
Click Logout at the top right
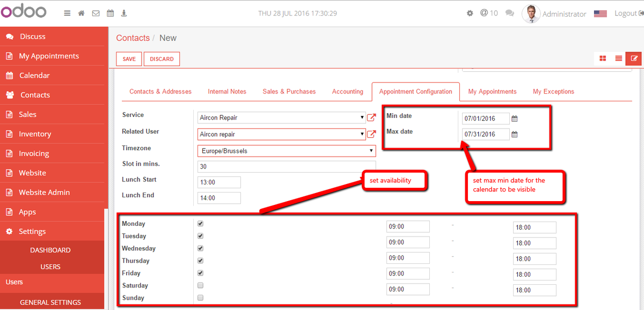coord(626,13)
